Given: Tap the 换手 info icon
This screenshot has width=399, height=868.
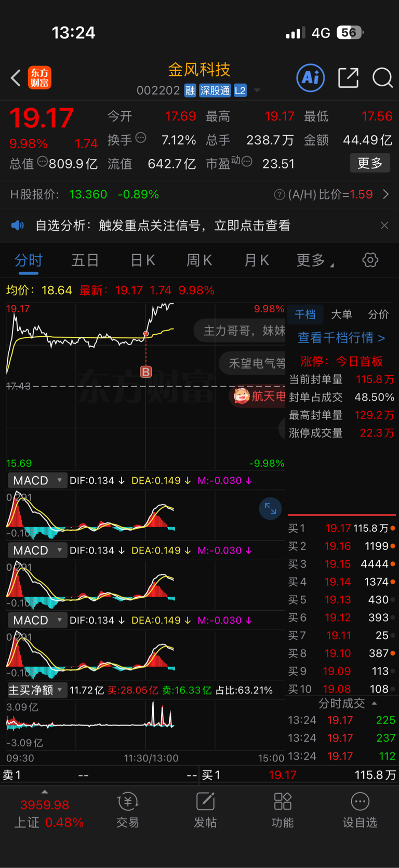Looking at the screenshot, I should [141, 138].
